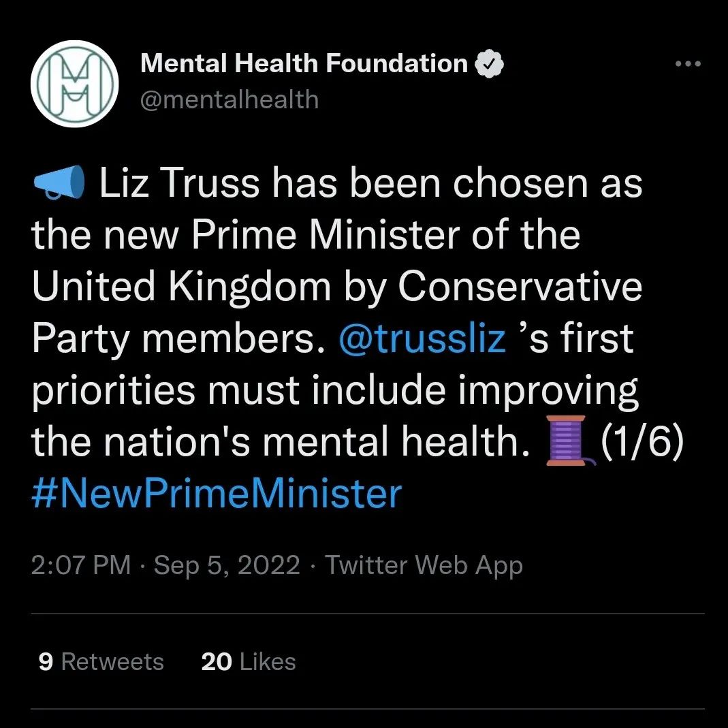Open the @trussliz mention link
The width and height of the screenshot is (728, 728).
(x=422, y=338)
